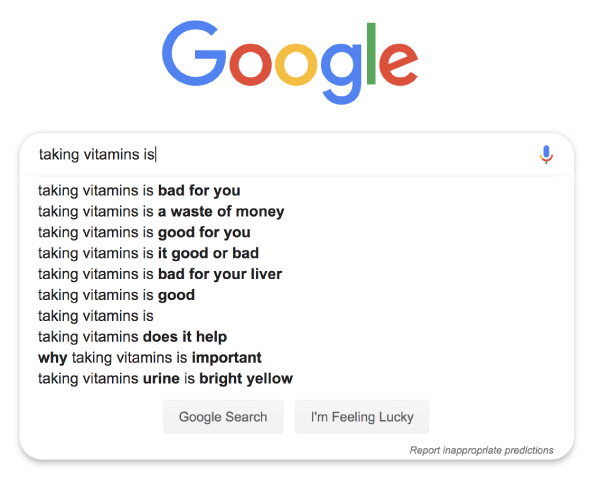
Task: Open Report inappropriate predictions link
Action: pyautogui.click(x=481, y=450)
